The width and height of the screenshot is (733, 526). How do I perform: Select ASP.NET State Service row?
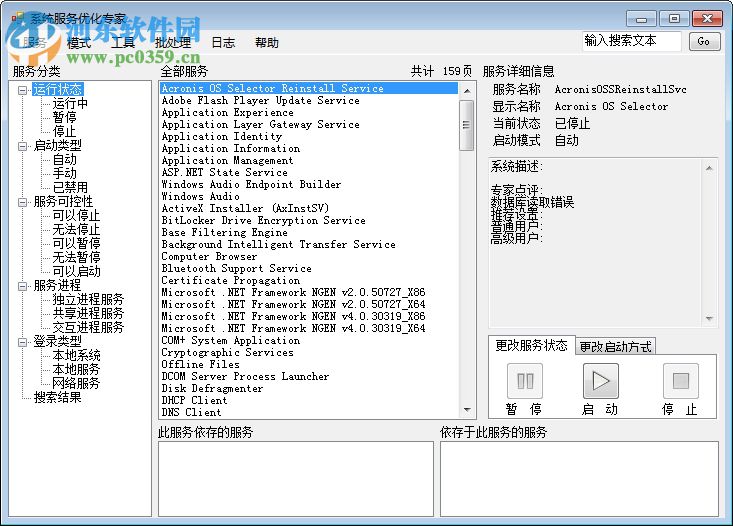309,173
